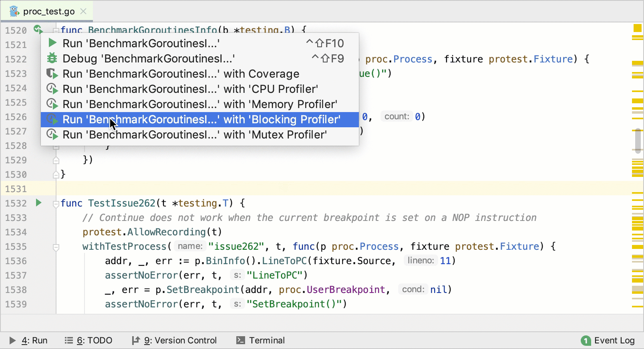Click the "SetBreakpoint()" string on line 1539
The width and height of the screenshot is (644, 349).
[x=294, y=304]
